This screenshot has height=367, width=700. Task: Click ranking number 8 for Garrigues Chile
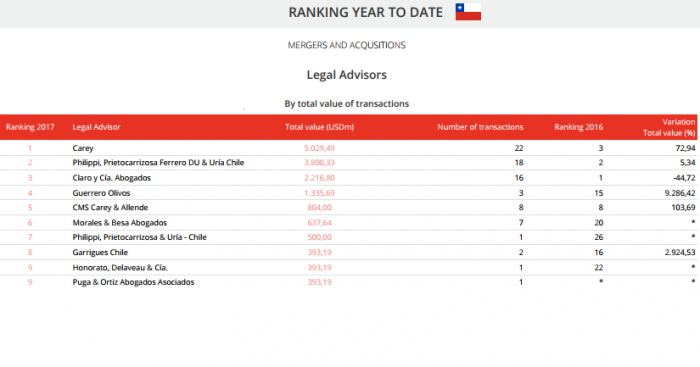click(30, 252)
